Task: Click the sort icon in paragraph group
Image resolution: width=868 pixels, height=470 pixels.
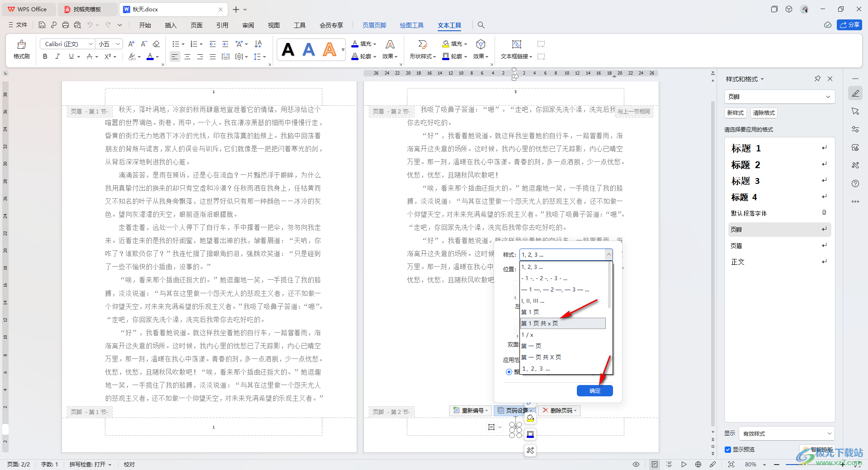Action: pos(258,44)
